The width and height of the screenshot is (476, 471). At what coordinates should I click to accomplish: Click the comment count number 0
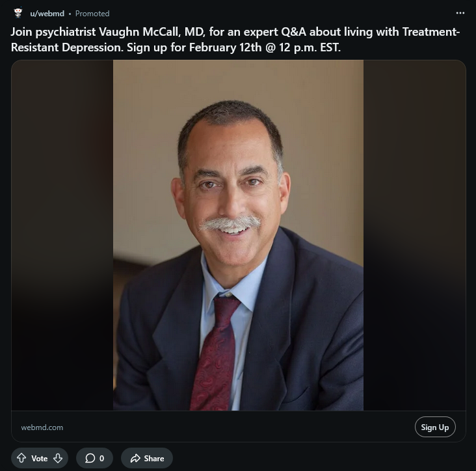[101, 458]
